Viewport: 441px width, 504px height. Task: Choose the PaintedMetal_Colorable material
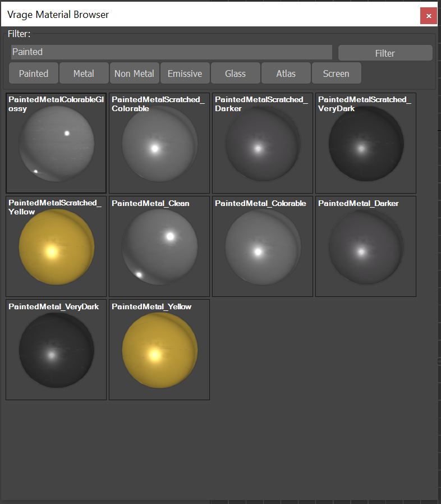[x=263, y=247]
